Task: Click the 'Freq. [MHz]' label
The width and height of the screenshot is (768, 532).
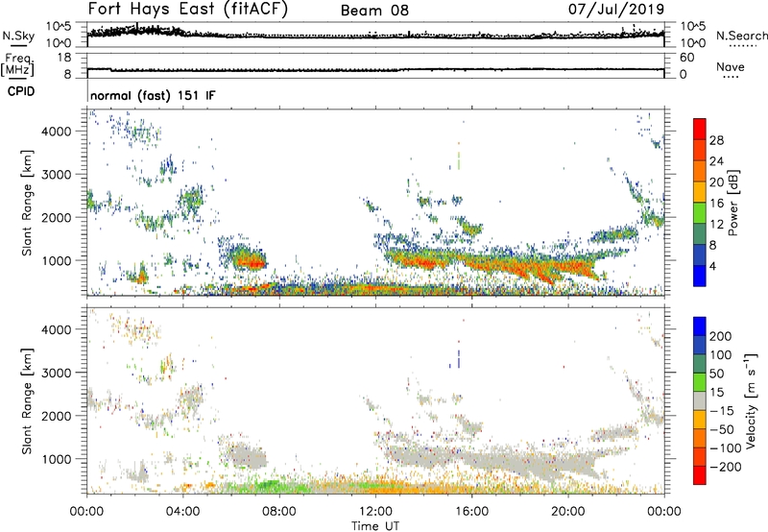Action: (x=17, y=64)
